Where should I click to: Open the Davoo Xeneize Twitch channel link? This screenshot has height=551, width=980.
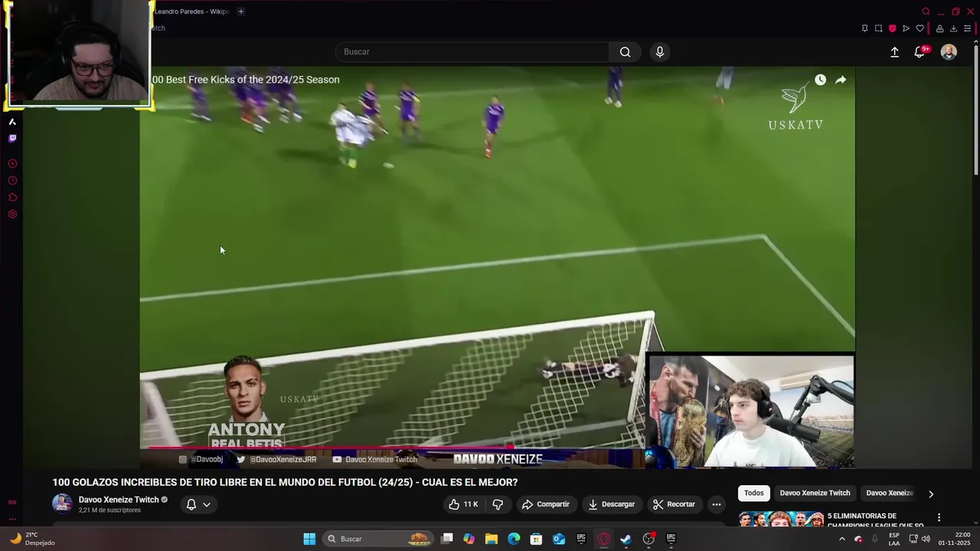pos(119,500)
